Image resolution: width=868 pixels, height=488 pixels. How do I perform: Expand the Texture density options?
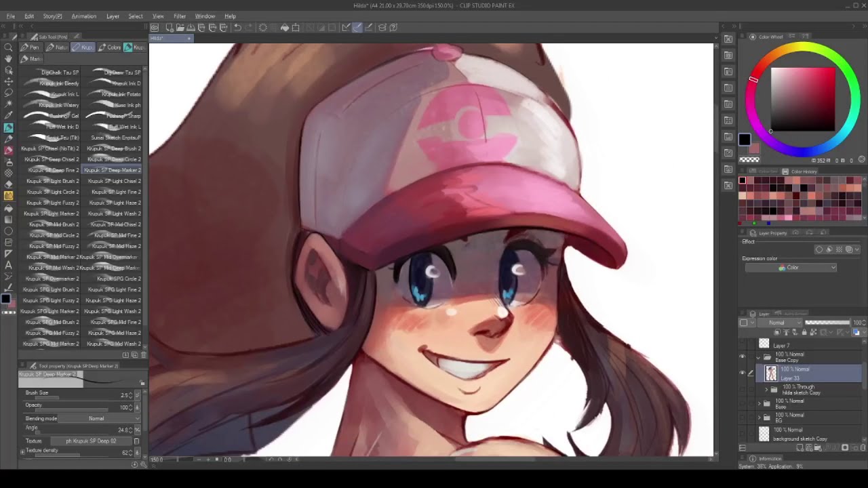click(x=22, y=451)
